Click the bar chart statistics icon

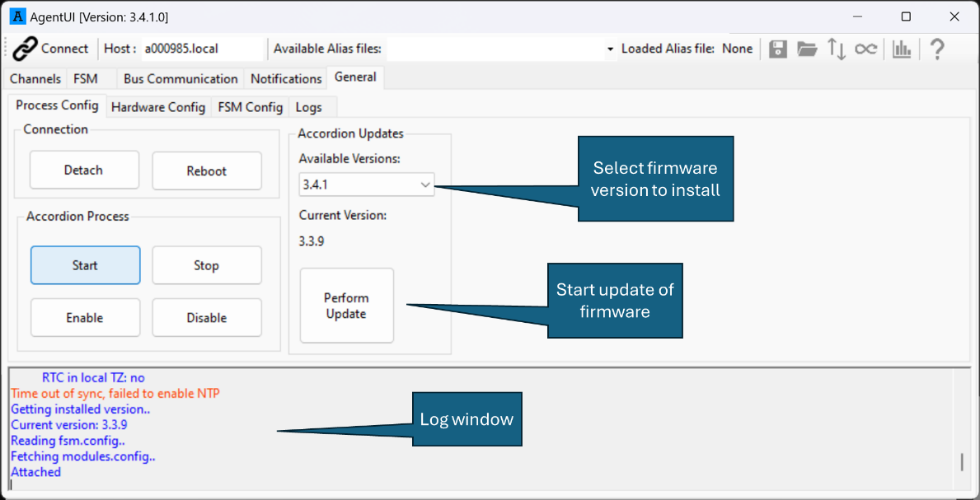tap(902, 49)
